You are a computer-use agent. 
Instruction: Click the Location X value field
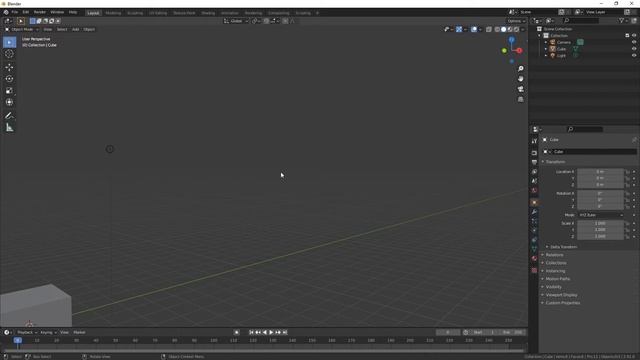click(600, 172)
